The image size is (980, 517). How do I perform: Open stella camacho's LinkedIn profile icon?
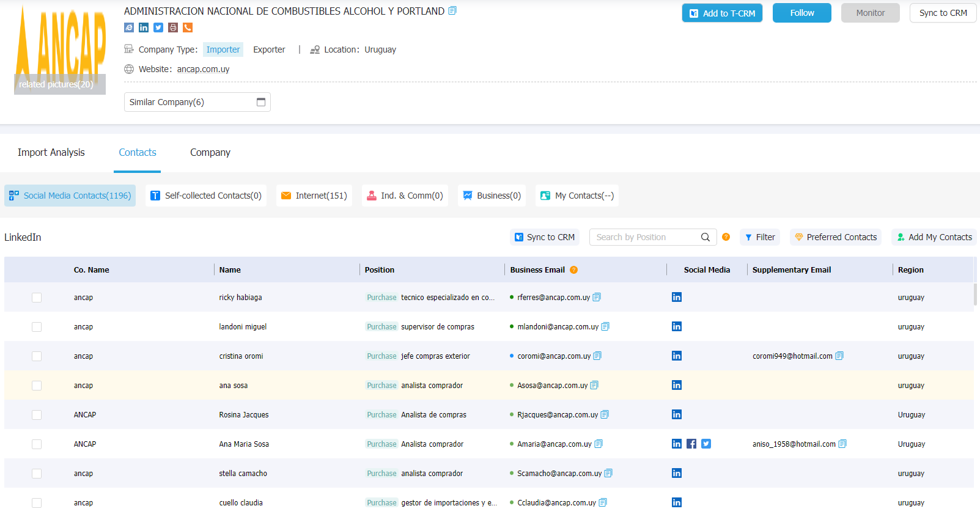tap(677, 473)
